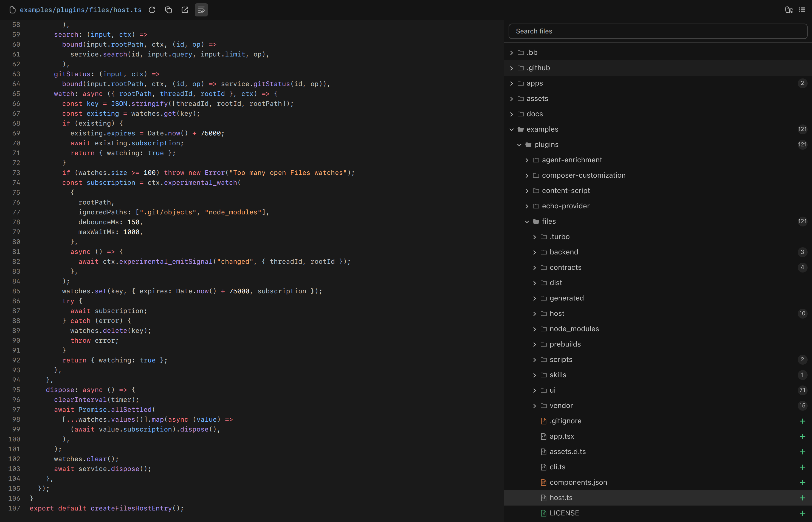Click the plus icon on components.json row

[802, 482]
